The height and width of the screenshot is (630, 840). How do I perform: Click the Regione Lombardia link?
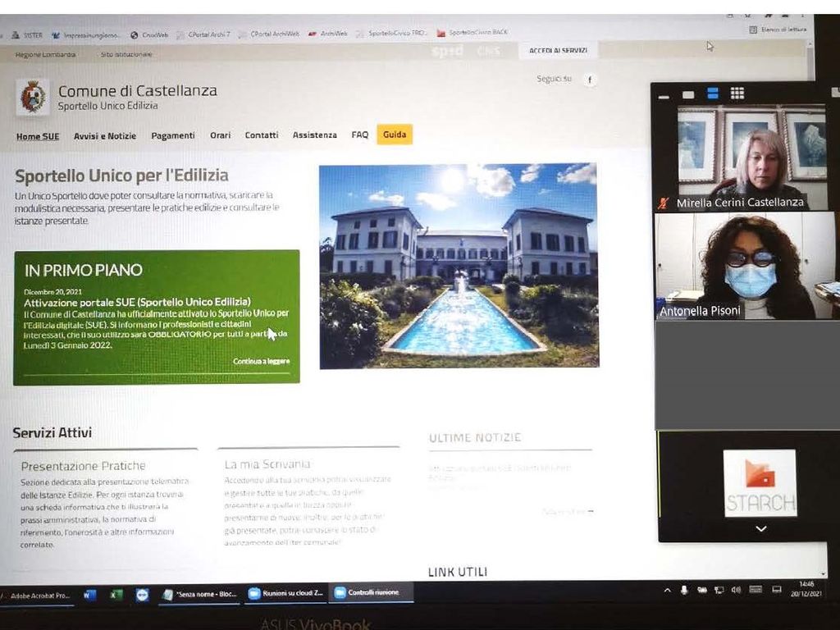[x=46, y=55]
